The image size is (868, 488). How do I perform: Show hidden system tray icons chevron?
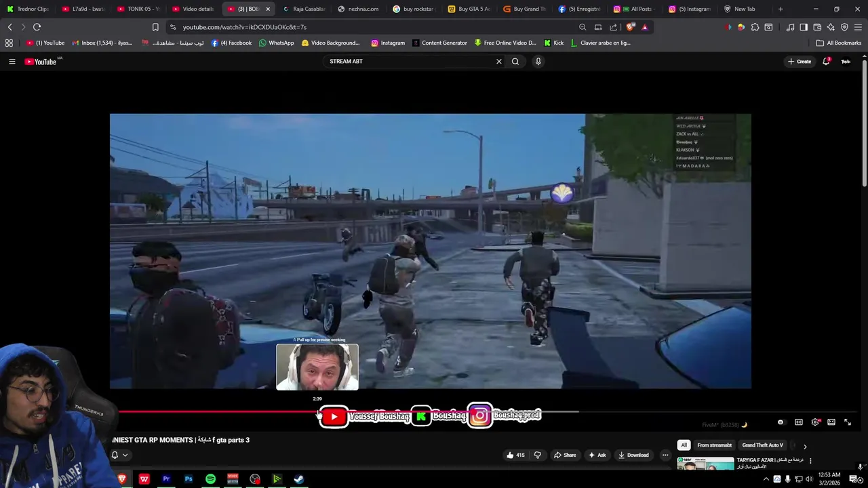[x=766, y=479]
